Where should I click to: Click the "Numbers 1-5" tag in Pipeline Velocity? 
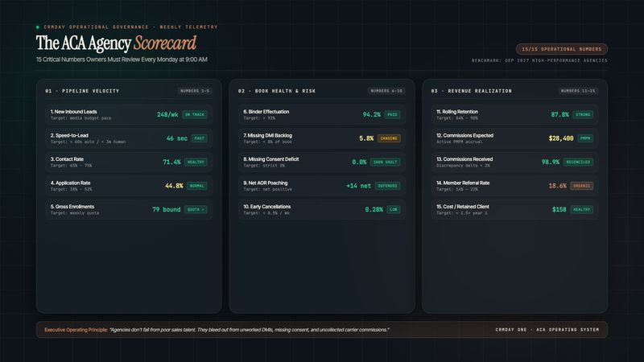[195, 91]
